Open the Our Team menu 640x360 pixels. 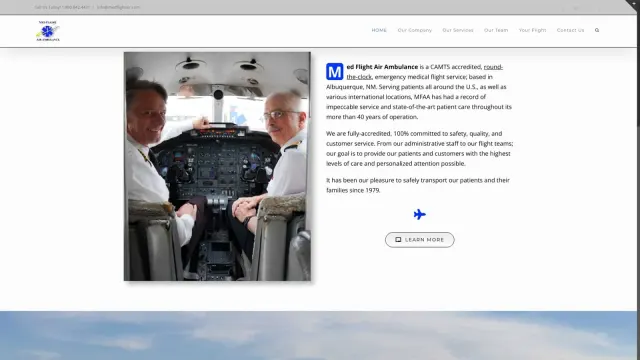(x=496, y=30)
